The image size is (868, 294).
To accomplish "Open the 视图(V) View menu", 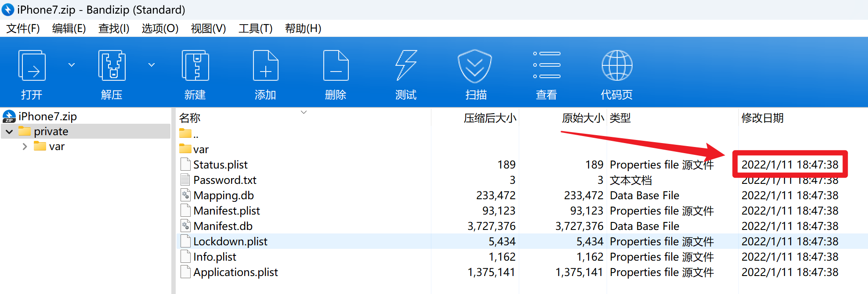I will tap(208, 29).
